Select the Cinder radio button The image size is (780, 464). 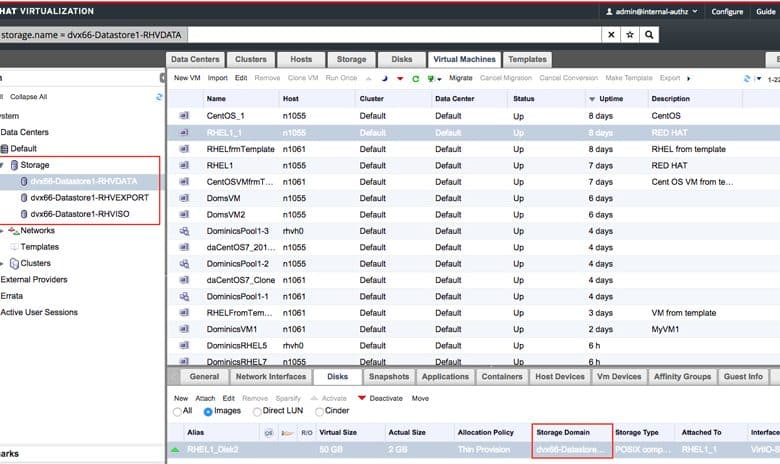(x=319, y=412)
